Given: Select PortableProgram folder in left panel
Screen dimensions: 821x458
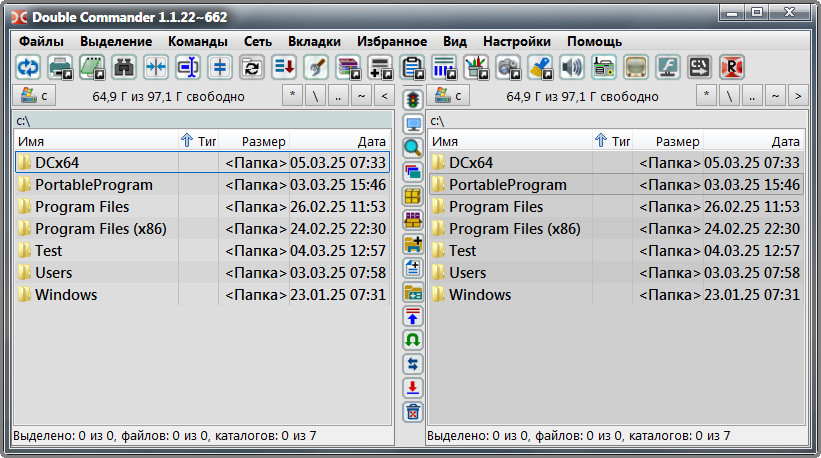Looking at the screenshot, I should (203, 185).
